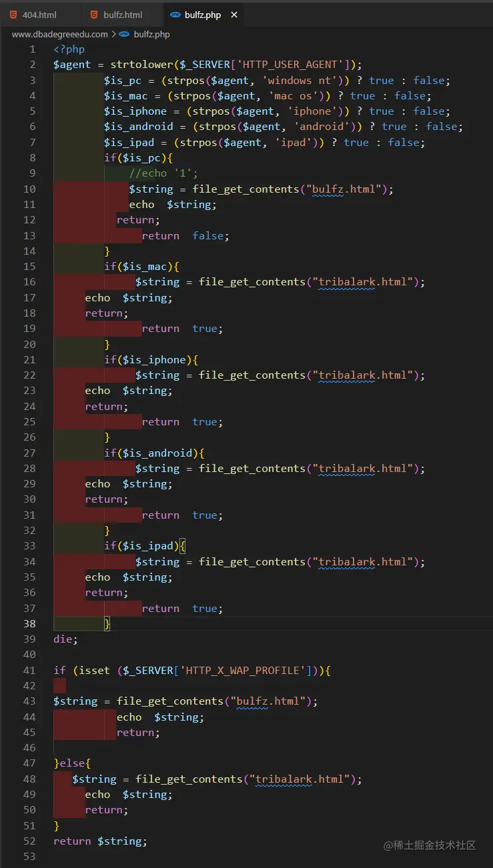The height and width of the screenshot is (868, 493).
Task: Close the bulfz.php tab
Action: tap(233, 15)
